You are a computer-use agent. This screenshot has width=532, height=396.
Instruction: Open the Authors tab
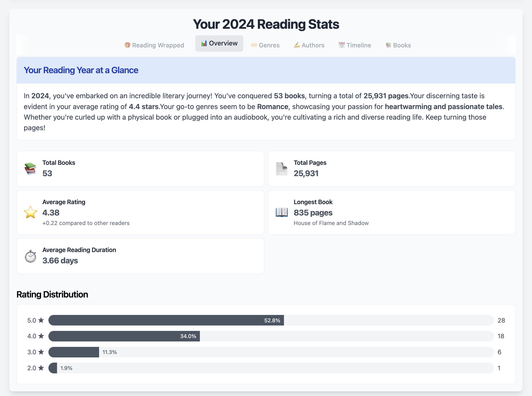(x=309, y=45)
